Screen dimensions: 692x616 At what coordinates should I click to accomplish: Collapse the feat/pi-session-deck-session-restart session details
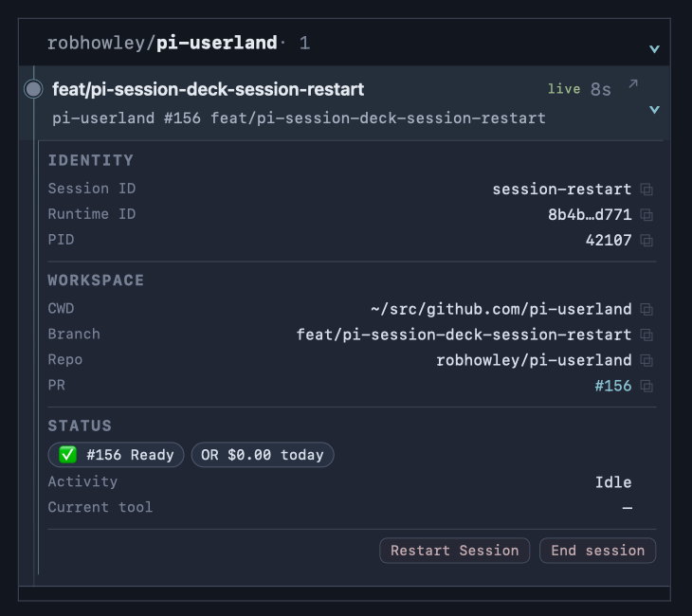coord(654,109)
